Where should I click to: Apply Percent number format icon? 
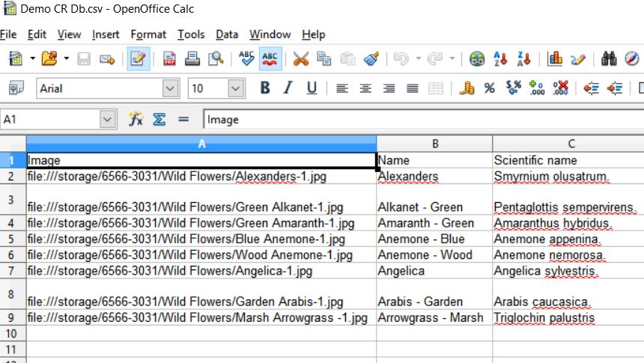[490, 88]
